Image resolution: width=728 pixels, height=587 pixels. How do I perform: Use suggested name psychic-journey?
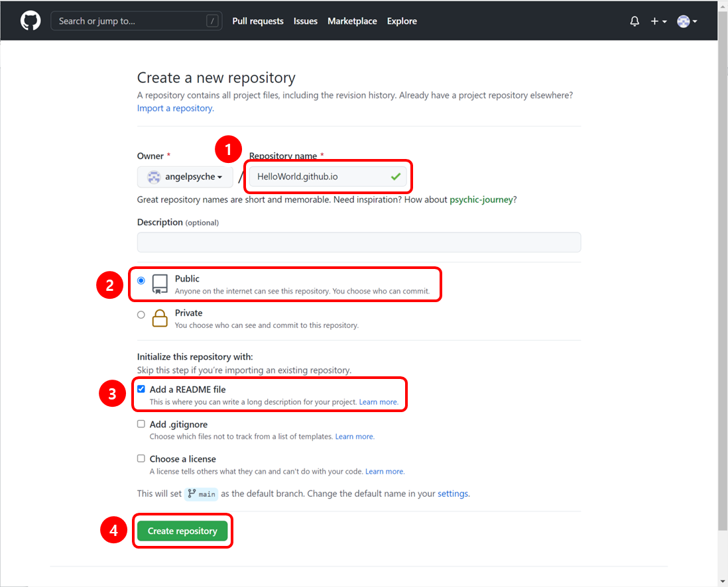481,199
